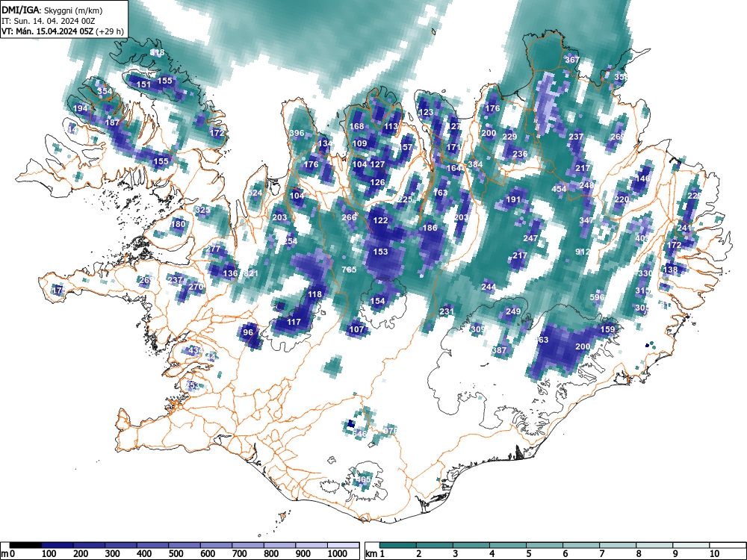The height and width of the screenshot is (560, 747).
Task: Click the 113 visibility value
Action: [x=391, y=126]
